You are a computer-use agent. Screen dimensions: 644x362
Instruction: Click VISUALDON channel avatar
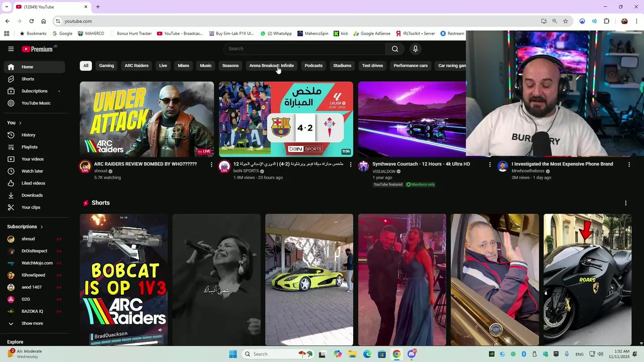point(363,166)
